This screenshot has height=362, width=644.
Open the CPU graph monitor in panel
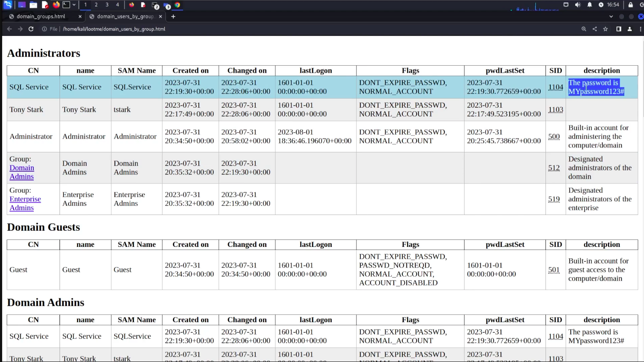pyautogui.click(x=537, y=6)
